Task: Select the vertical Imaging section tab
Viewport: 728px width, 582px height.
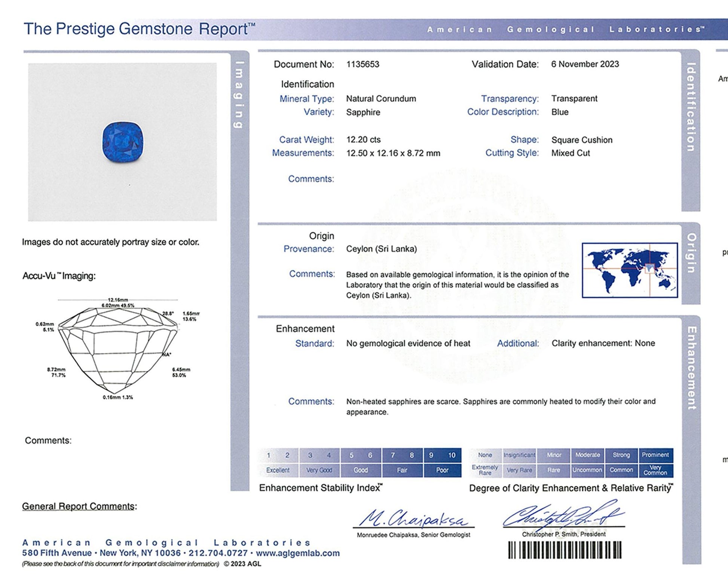Action: [239, 95]
